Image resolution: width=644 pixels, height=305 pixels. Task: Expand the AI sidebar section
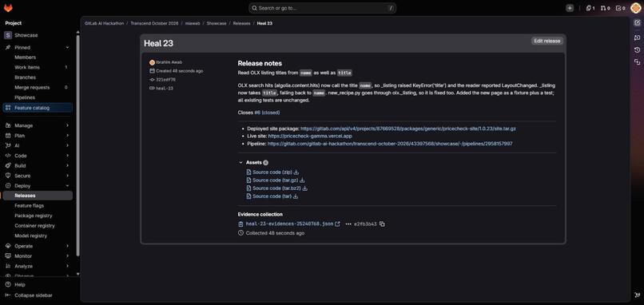click(67, 146)
